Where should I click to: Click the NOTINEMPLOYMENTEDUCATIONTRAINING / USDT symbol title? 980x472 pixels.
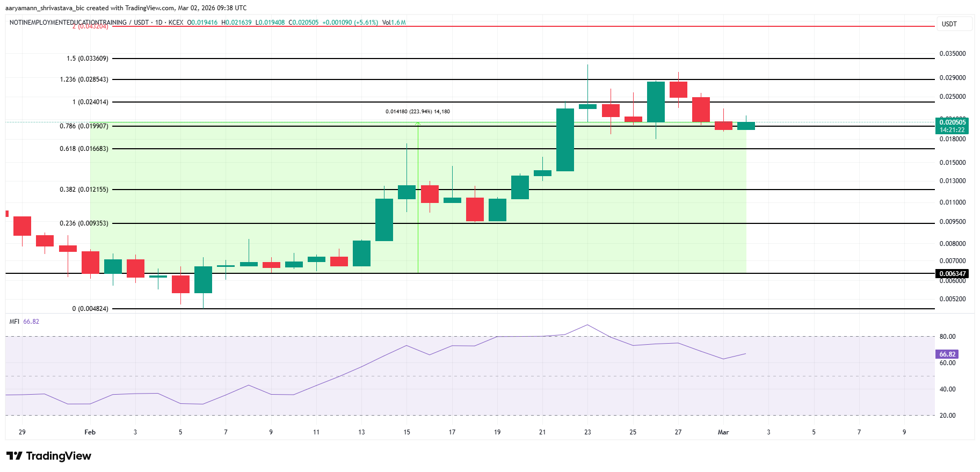[79, 23]
